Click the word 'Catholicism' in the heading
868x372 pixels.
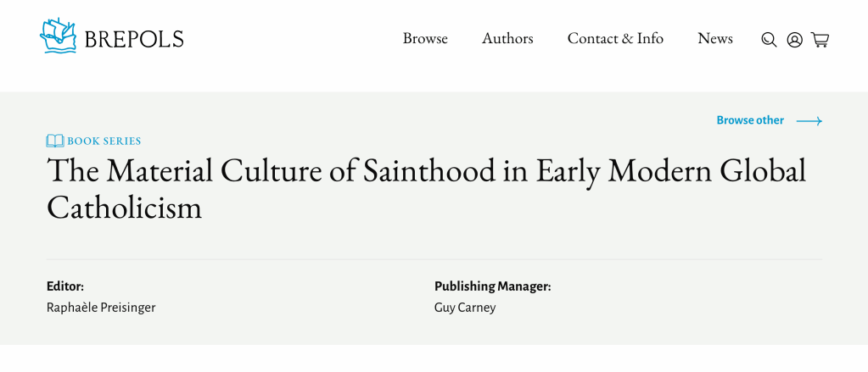(125, 208)
